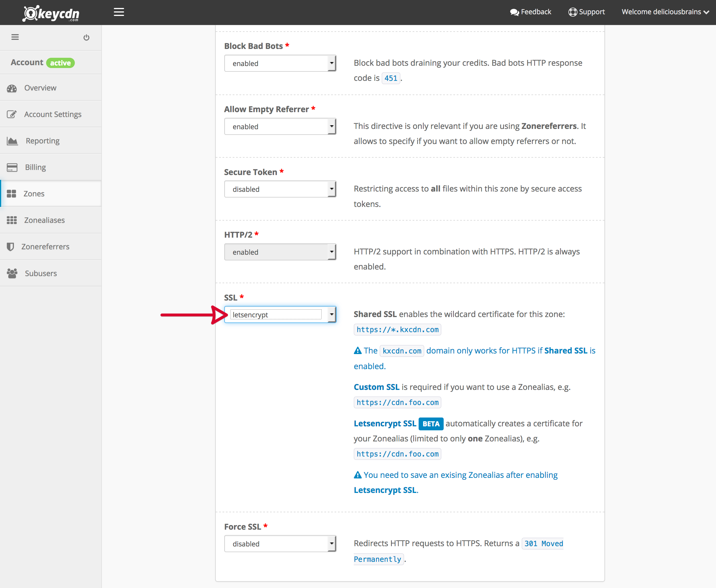Click the Zonealiases icon

click(12, 220)
